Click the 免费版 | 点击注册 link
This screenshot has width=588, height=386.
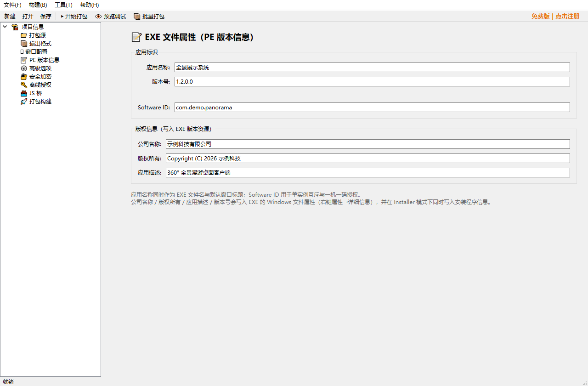point(555,16)
